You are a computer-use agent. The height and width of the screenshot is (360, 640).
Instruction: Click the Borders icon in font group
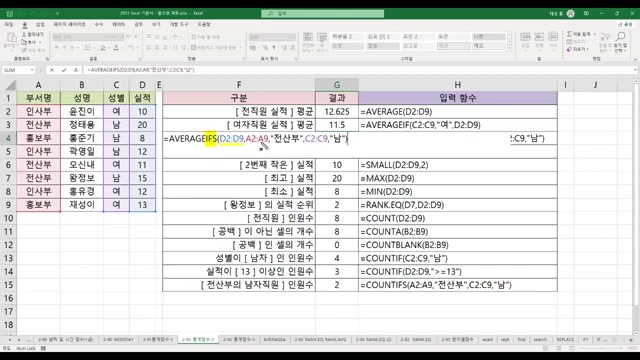tap(87, 48)
